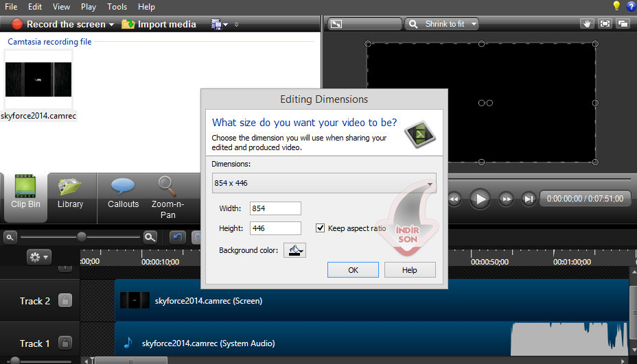Click timeline scroll left arrow
The image size is (637, 364).
[x=86, y=361]
